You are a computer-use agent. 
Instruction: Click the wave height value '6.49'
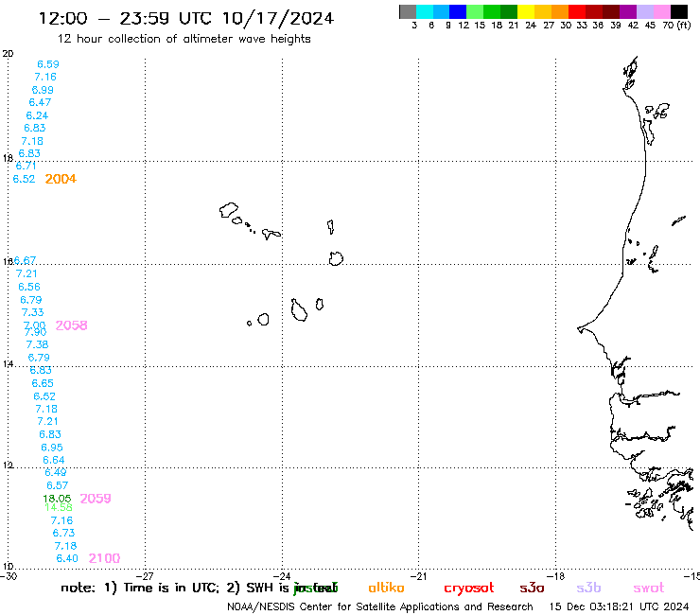click(x=56, y=472)
